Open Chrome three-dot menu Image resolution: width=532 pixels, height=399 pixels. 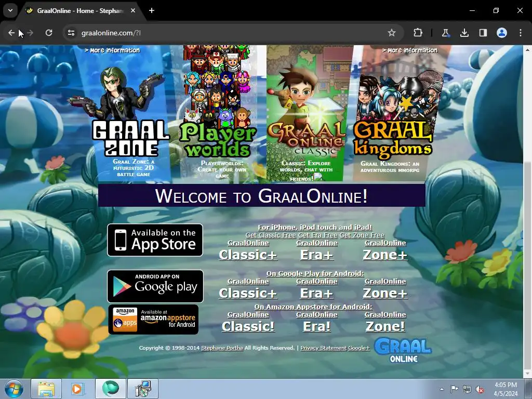point(521,33)
